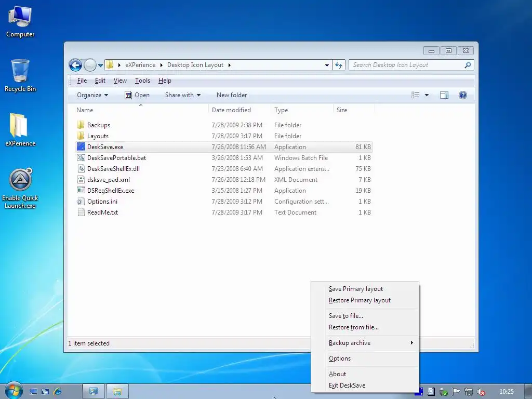Expand arrow after Desktop Icon Layout breadcrumb
Viewport: 532px width, 399px height.
[x=229, y=65]
